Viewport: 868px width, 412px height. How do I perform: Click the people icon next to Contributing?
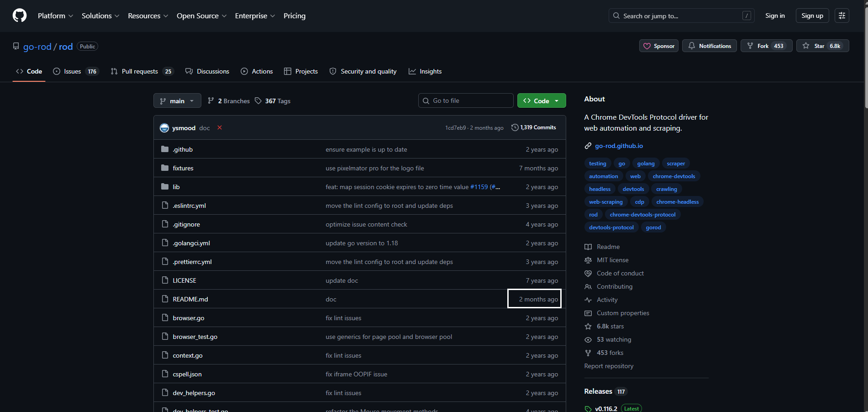[x=588, y=286]
